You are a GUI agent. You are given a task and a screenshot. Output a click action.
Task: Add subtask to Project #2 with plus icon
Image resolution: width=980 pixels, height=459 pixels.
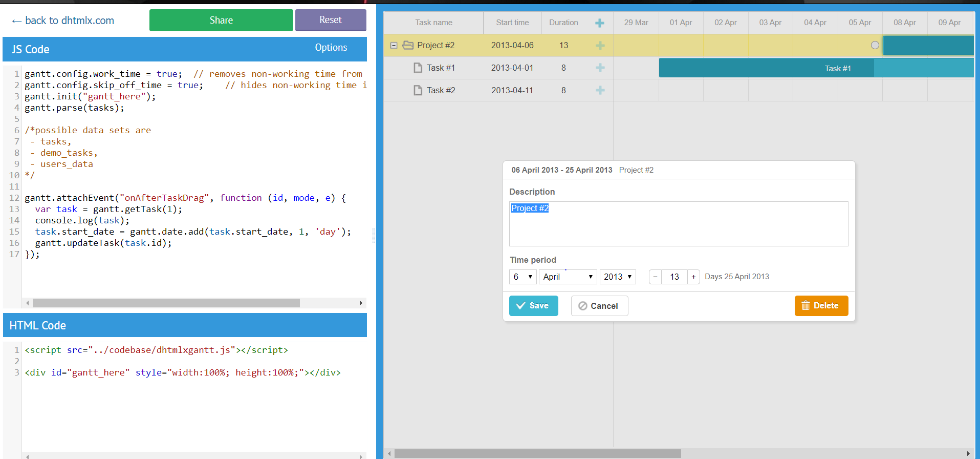600,46
